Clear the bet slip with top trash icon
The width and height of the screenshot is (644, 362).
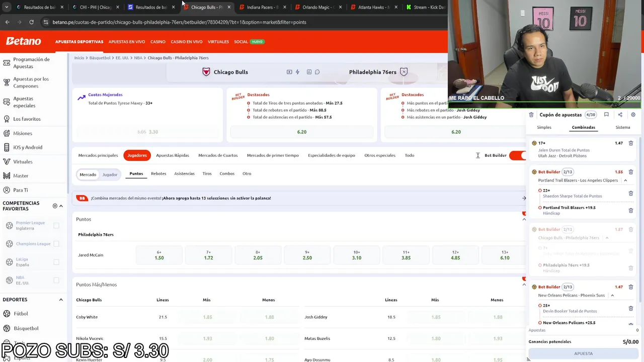[531, 115]
